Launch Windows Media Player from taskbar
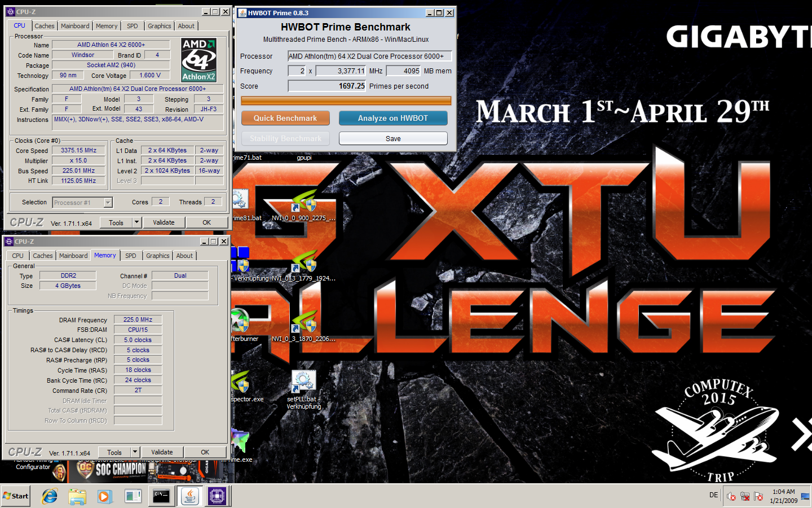Viewport: 812px width, 508px height. pos(105,496)
